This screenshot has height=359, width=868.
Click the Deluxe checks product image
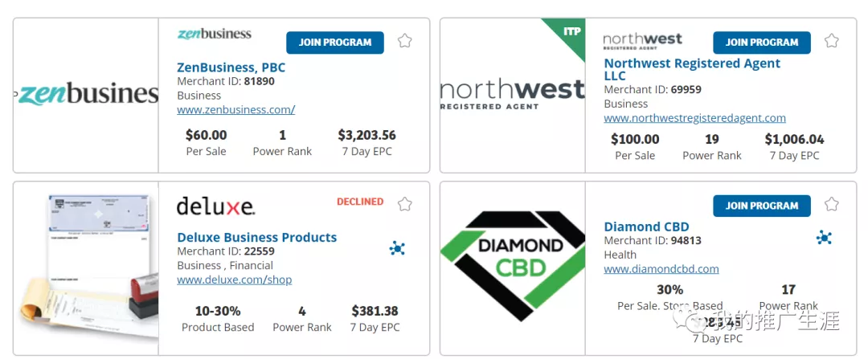87,267
